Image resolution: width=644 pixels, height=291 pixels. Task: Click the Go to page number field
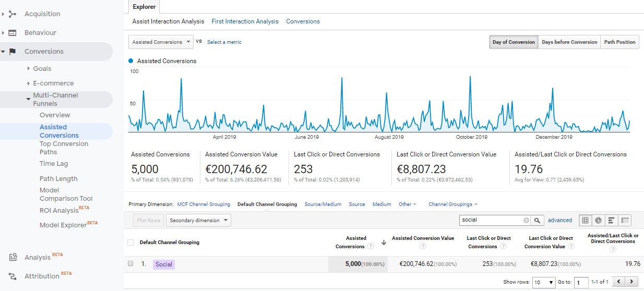[x=581, y=282]
